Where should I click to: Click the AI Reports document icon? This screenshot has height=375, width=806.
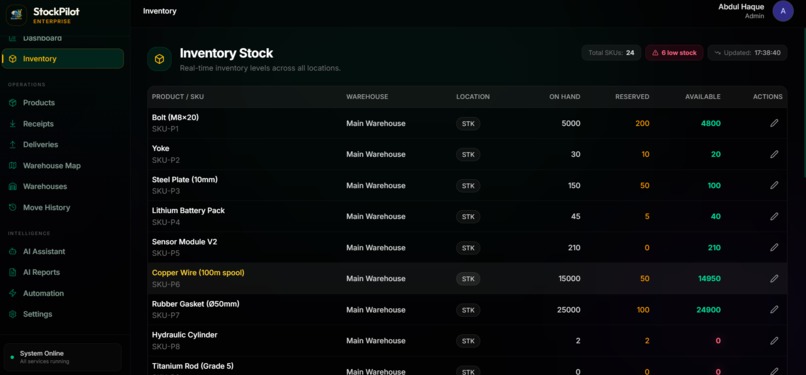[x=13, y=272]
